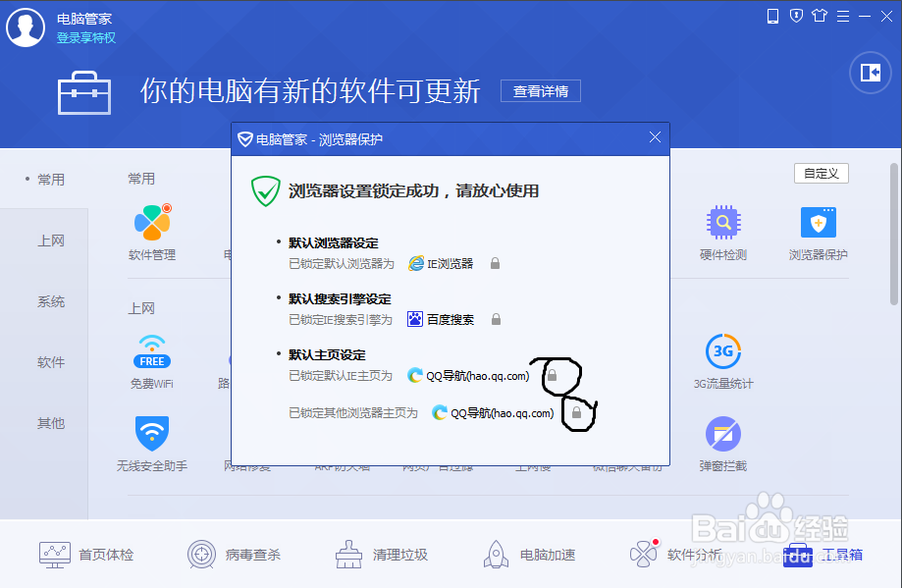902x588 pixels.
Task: Toggle lock for default IE homepage
Action: (x=552, y=376)
